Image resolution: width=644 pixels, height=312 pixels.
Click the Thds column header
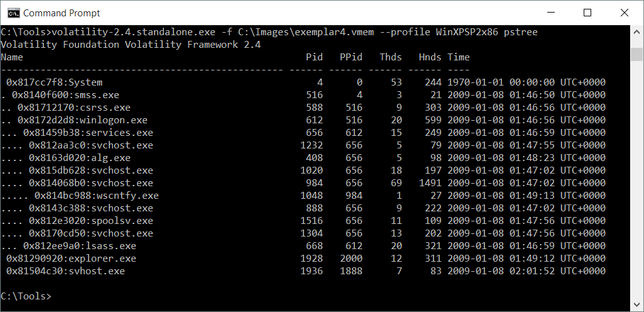click(391, 57)
